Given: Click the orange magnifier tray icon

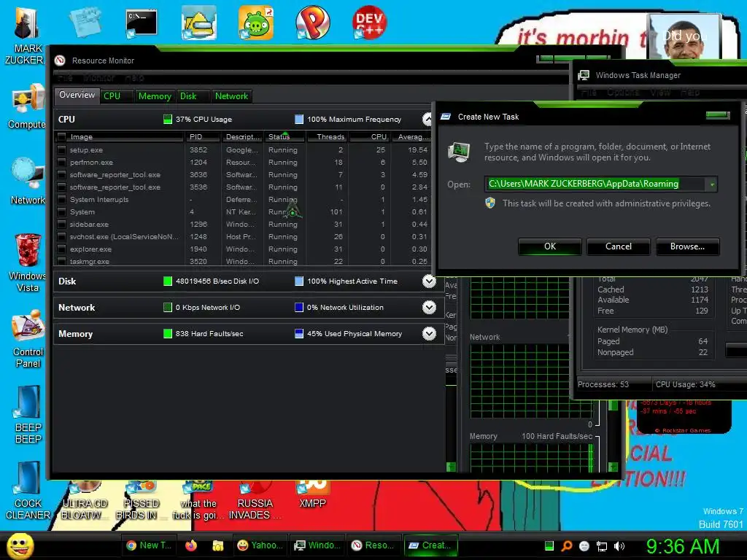Looking at the screenshot, I should click(567, 545).
